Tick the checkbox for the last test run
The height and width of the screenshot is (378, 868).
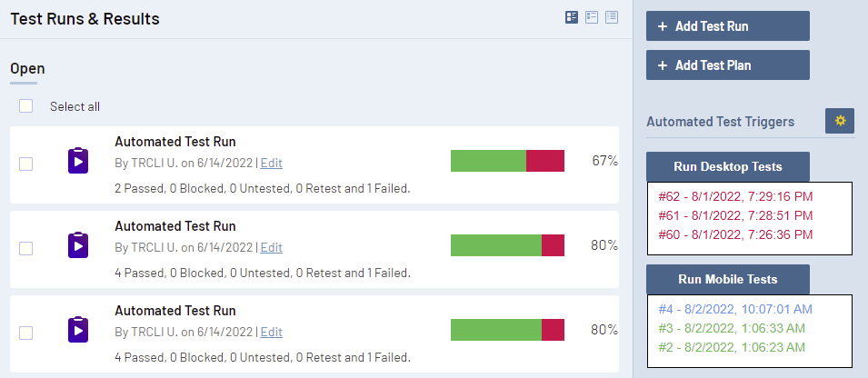(26, 333)
